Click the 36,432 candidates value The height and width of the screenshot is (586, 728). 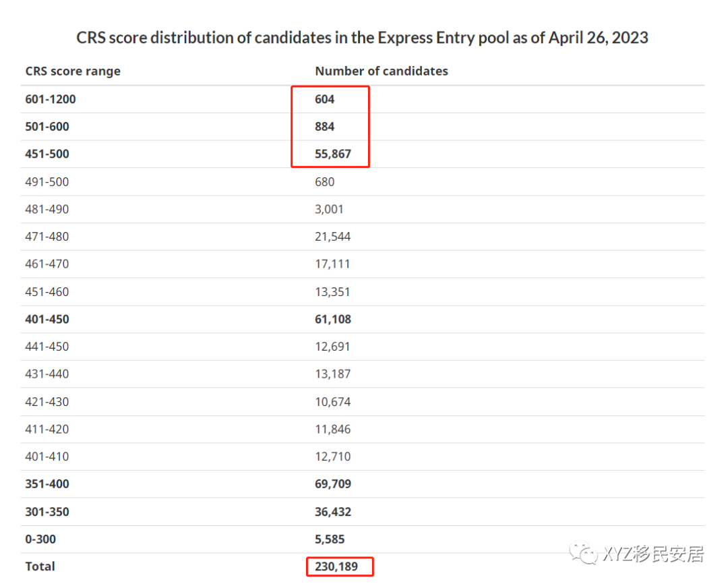pyautogui.click(x=333, y=512)
